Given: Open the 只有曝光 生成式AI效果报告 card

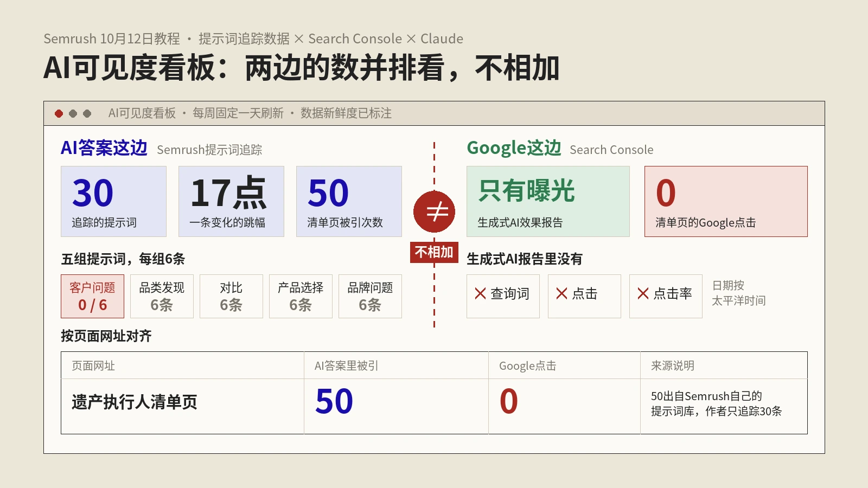Looking at the screenshot, I should pos(548,201).
